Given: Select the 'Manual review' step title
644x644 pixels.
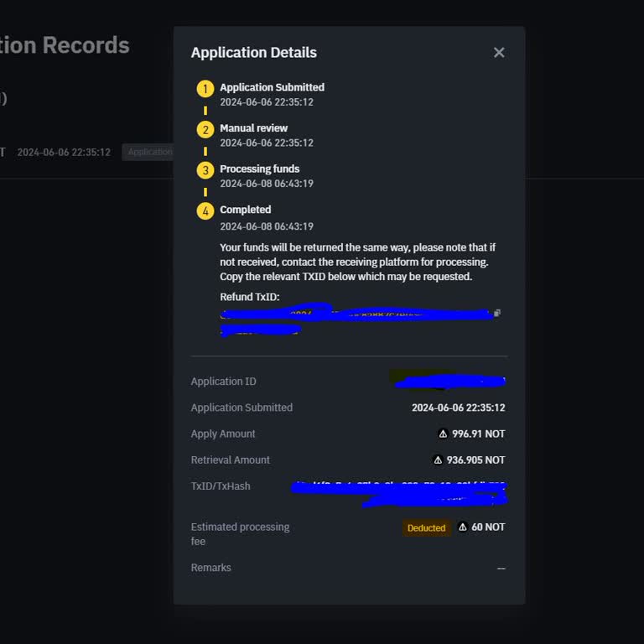Looking at the screenshot, I should pyautogui.click(x=254, y=128).
